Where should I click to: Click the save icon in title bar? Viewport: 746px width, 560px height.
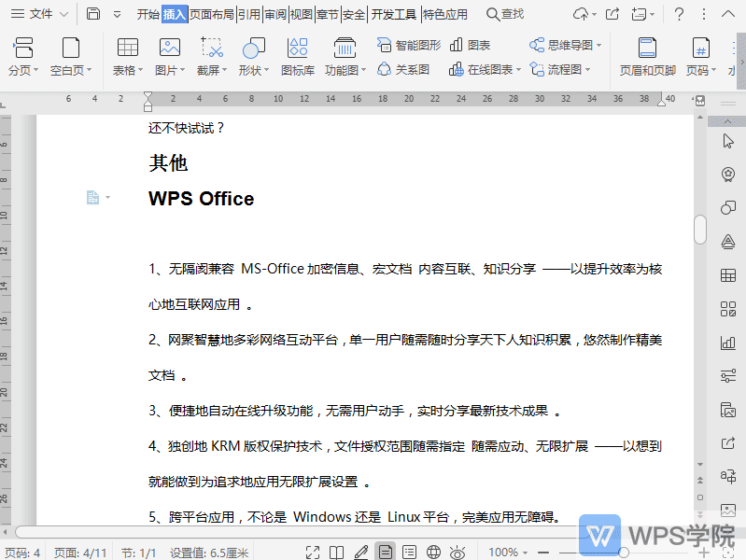tap(93, 14)
